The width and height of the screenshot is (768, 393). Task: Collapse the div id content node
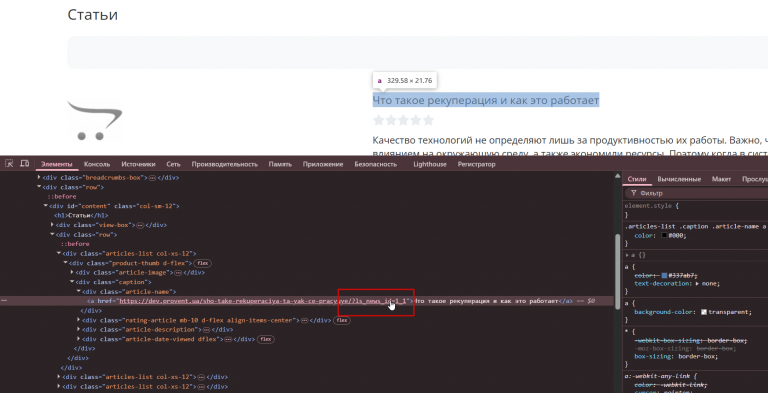point(46,206)
